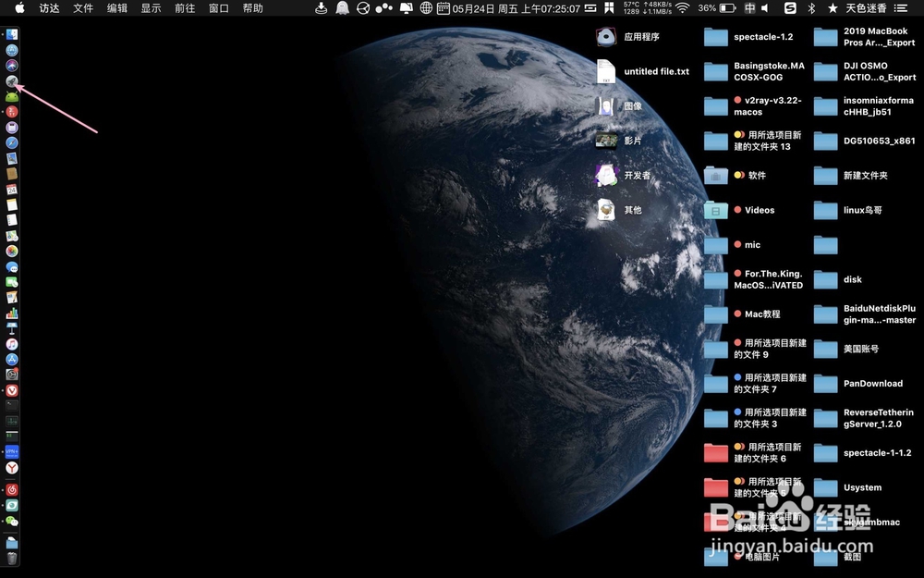Open the 文件 menu
Screen dimensions: 924x578
[x=83, y=8]
